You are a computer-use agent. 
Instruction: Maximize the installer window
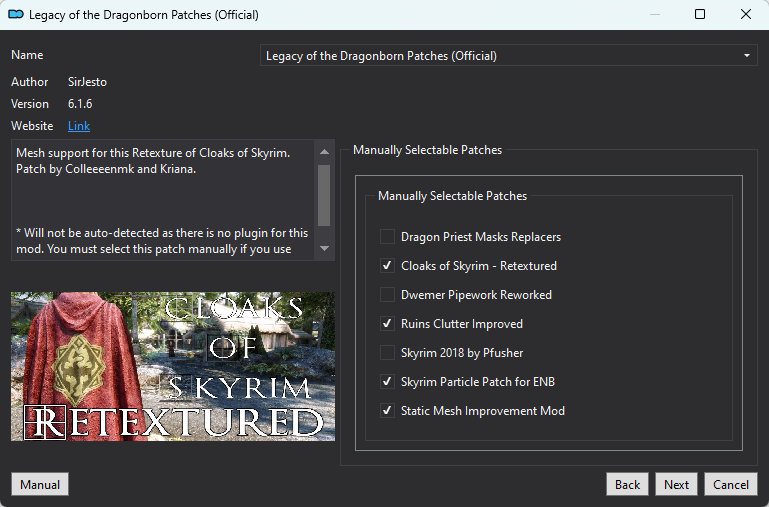(700, 14)
